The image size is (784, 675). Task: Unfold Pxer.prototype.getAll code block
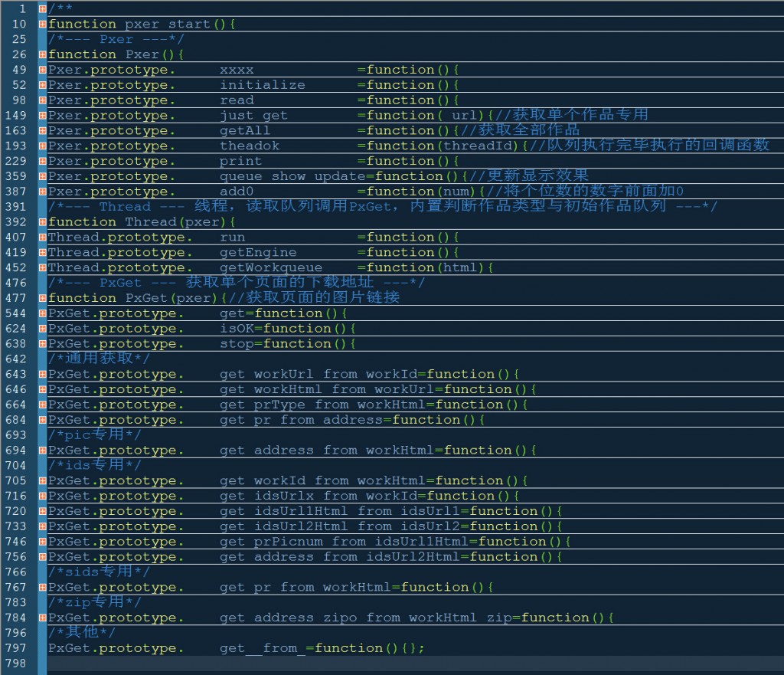pyautogui.click(x=42, y=131)
